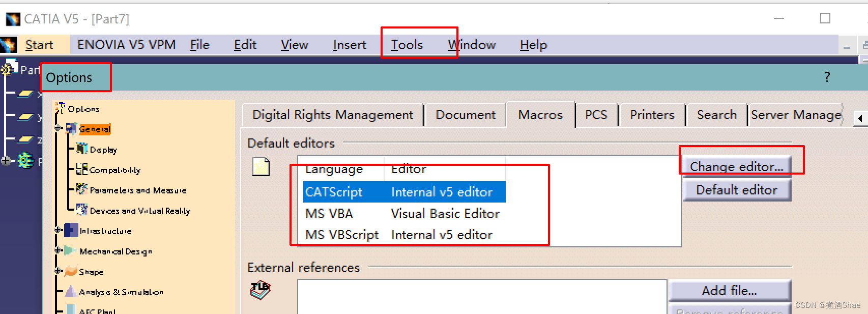The height and width of the screenshot is (314, 868).
Task: Click the Display tree icon
Action: [x=81, y=149]
